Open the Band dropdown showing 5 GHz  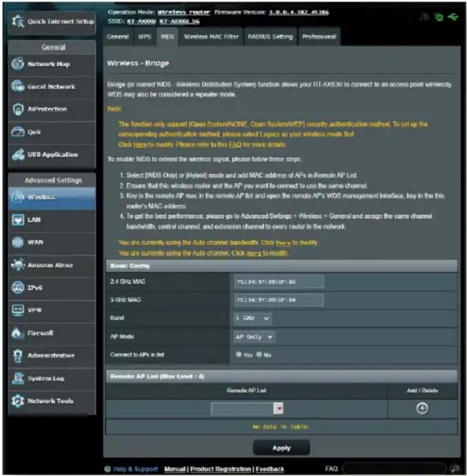pyautogui.click(x=253, y=318)
